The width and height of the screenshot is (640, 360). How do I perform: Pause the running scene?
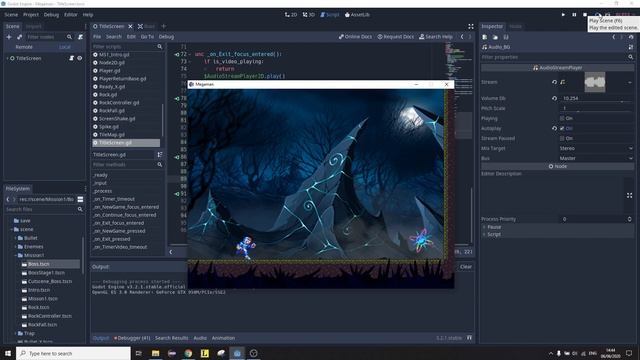pyautogui.click(x=574, y=15)
